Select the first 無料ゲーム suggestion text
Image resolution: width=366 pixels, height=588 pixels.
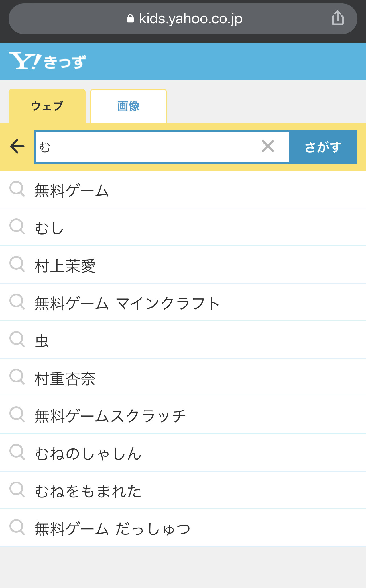72,190
